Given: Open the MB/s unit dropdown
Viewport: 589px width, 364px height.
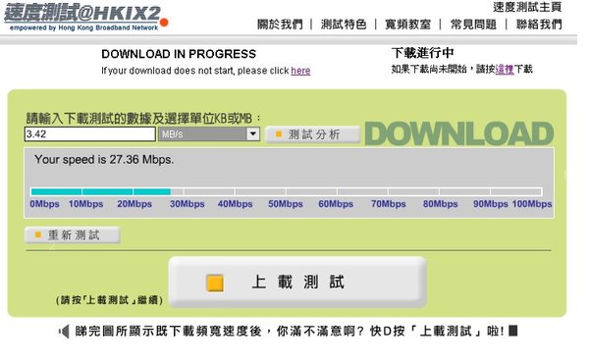Looking at the screenshot, I should pos(209,134).
